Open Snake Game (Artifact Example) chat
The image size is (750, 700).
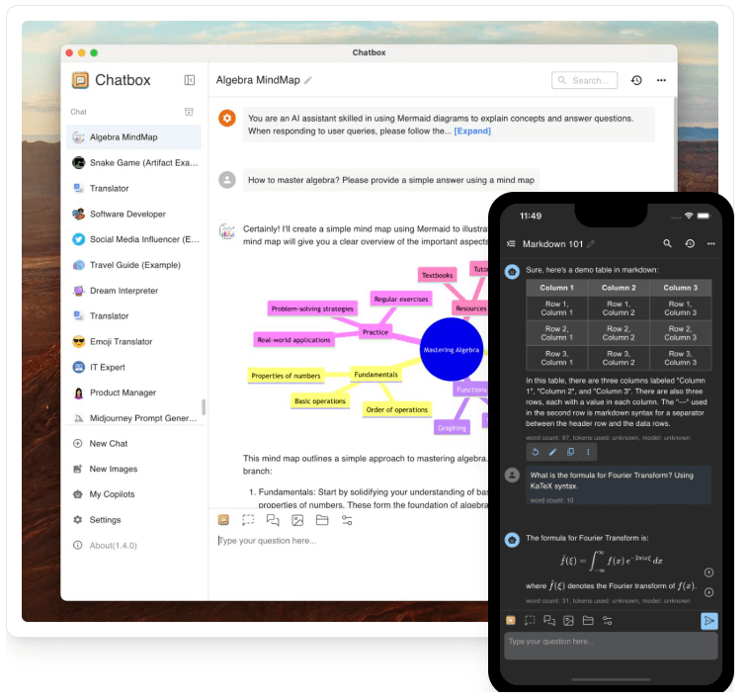point(133,163)
